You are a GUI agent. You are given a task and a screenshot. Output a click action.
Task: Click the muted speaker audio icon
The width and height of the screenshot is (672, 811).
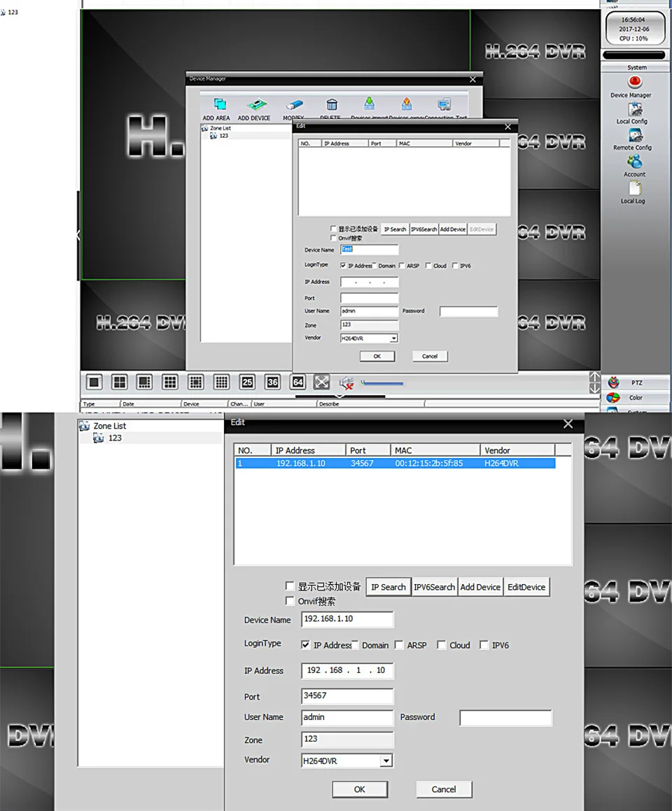pyautogui.click(x=346, y=383)
